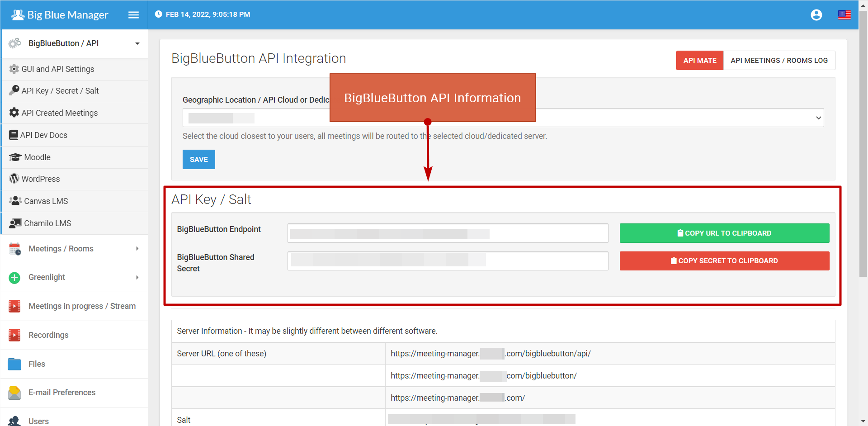Viewport: 868px width, 426px height.
Task: Go to the Files folder section
Action: pyautogui.click(x=37, y=364)
